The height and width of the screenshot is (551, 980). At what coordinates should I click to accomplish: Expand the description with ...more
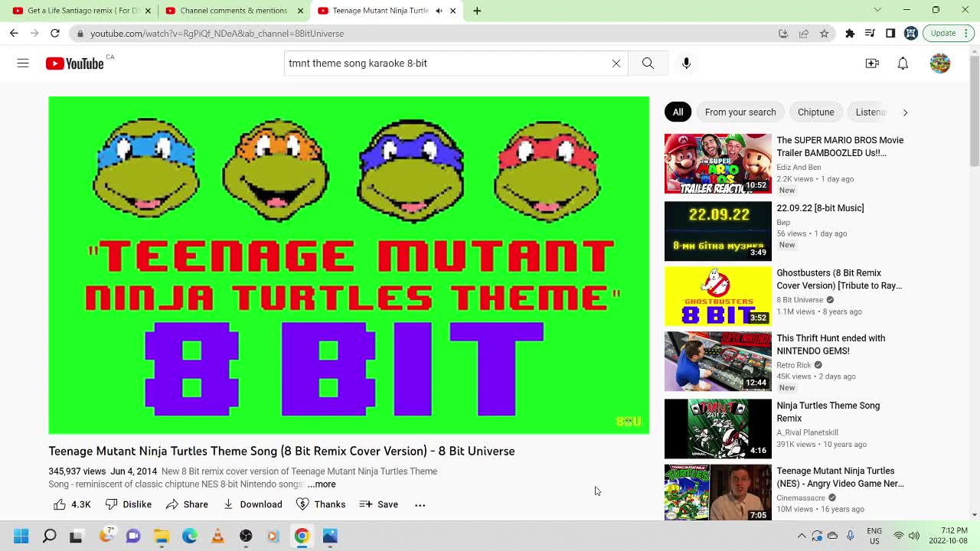[x=322, y=484]
